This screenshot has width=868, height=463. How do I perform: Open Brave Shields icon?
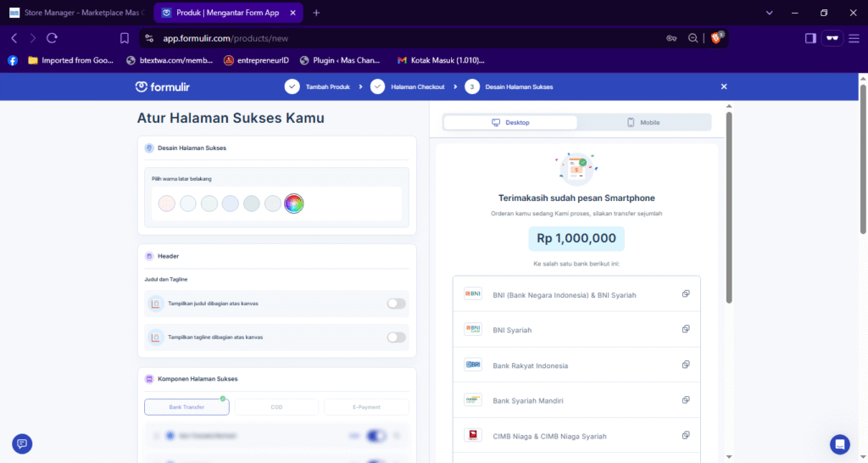[716, 37]
